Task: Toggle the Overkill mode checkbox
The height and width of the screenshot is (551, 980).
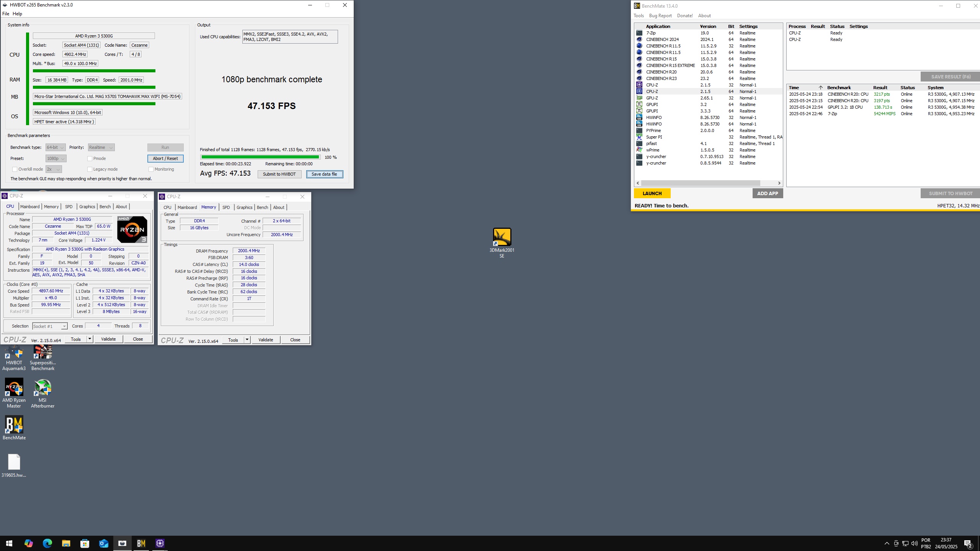Action: click(15, 169)
